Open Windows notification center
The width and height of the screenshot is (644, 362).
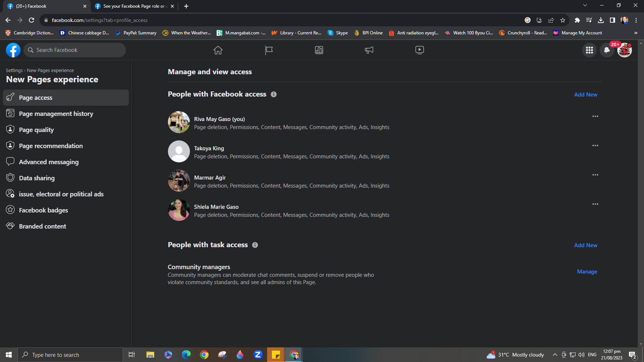633,355
